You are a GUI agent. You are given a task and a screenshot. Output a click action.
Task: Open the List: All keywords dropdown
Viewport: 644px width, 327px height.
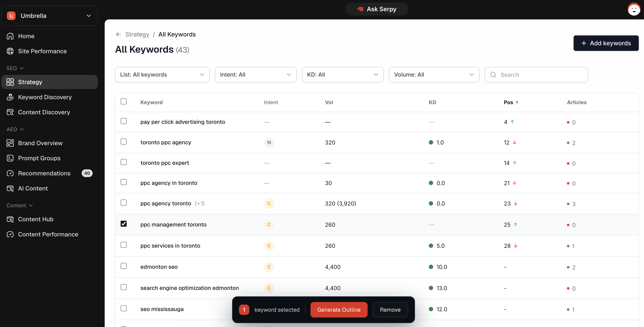(162, 75)
